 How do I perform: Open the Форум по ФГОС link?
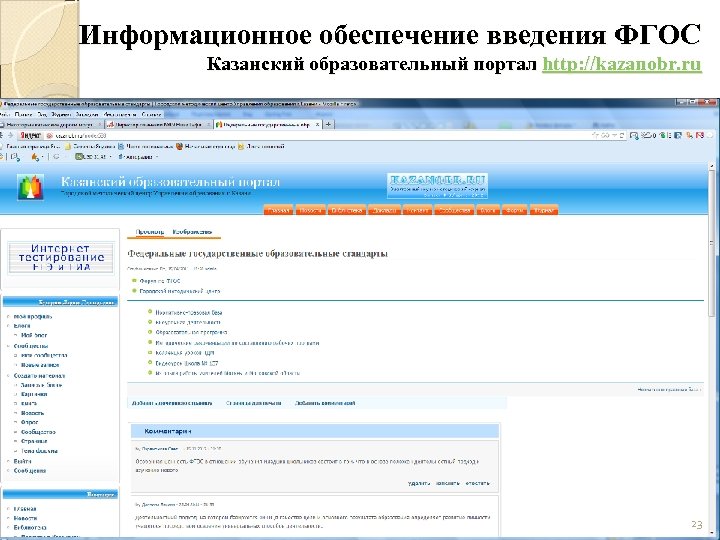click(160, 281)
